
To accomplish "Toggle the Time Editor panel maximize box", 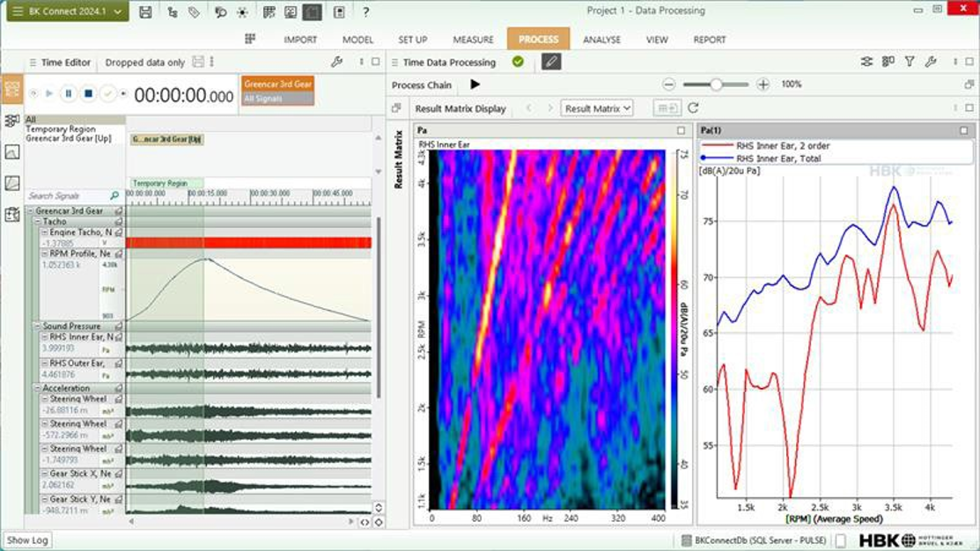I will 376,62.
